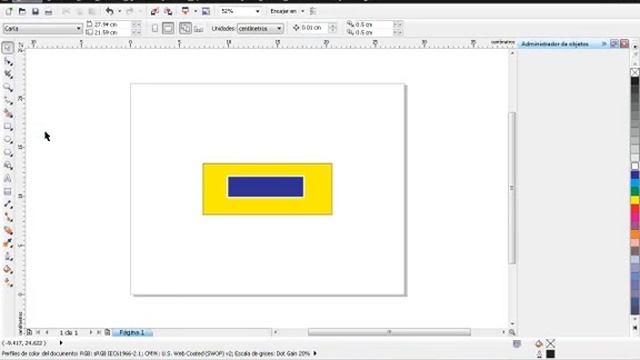Switch to the Página 1 tab
Screen dimensions: 640x360
point(132,333)
